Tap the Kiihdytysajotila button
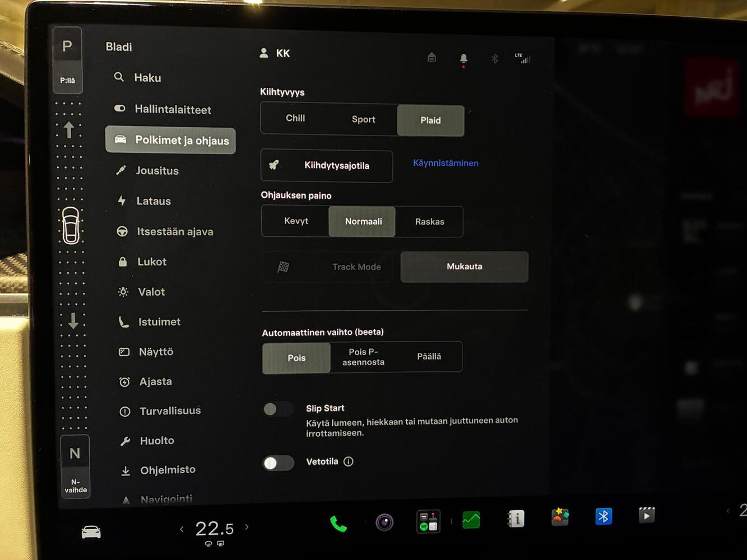 click(327, 166)
